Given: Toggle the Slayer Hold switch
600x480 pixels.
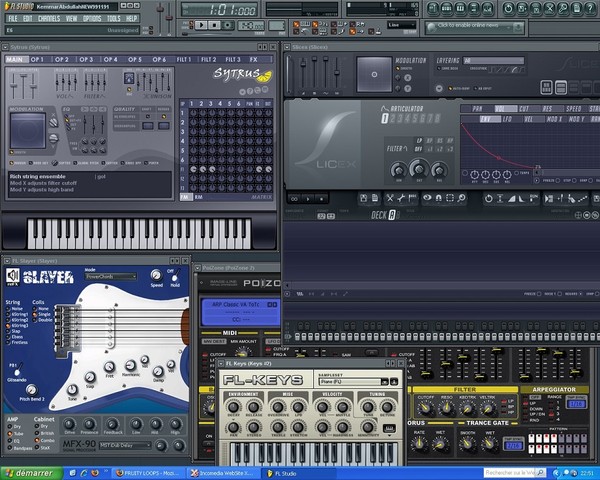Looking at the screenshot, I should tap(175, 278).
